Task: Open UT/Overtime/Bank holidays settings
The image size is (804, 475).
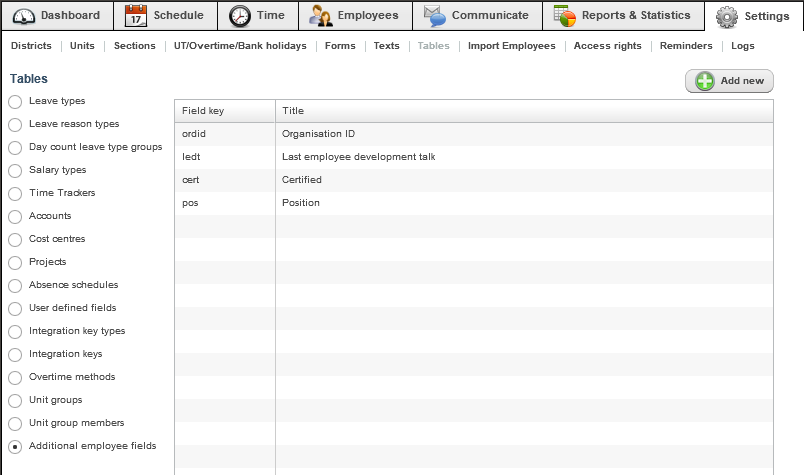Action: (240, 46)
